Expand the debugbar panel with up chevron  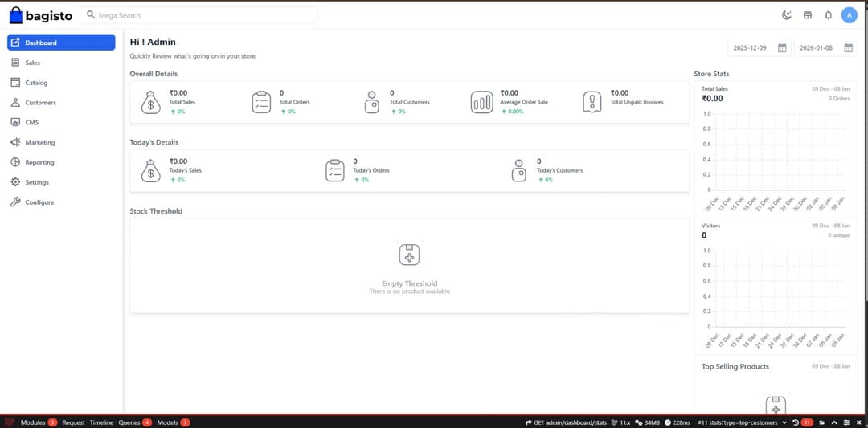[834, 422]
